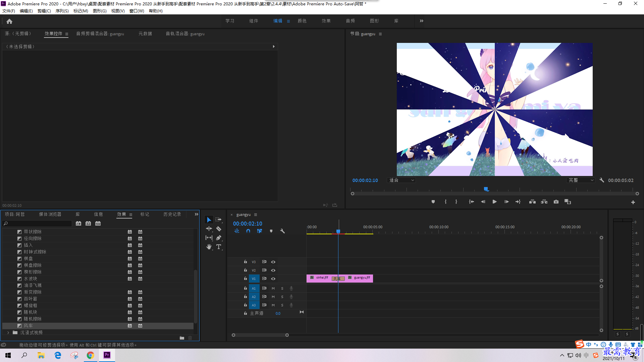
Task: Open 效果控件 panel menu
Action: click(67, 34)
